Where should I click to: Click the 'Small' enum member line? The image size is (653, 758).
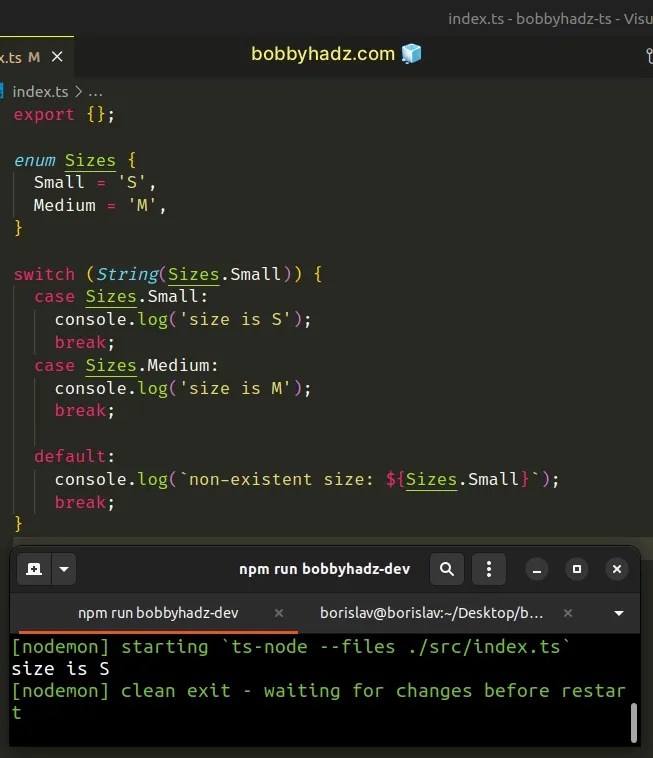(95, 183)
